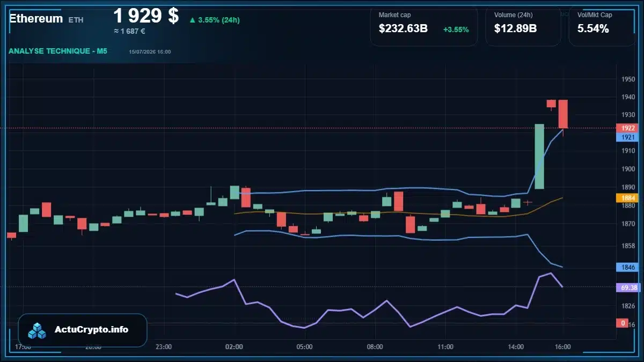The height and width of the screenshot is (362, 644).
Task: Click the 23:00 time axis label
Action: tap(164, 347)
